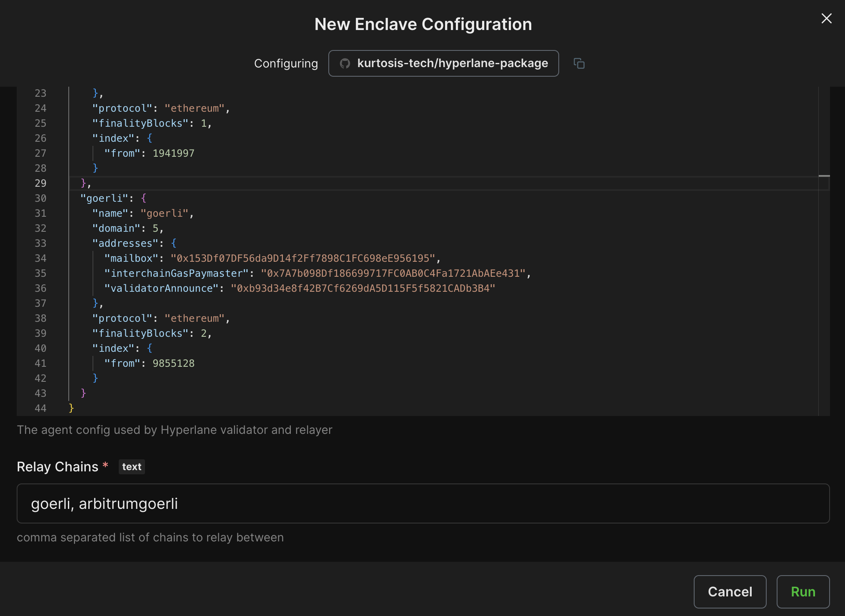Click the "addresses" key on line 33
Image resolution: width=845 pixels, height=616 pixels.
coord(125,243)
